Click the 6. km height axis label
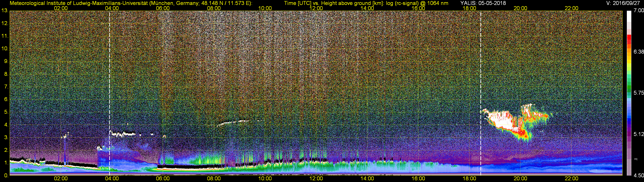644x182 pixels. click(x=6, y=99)
